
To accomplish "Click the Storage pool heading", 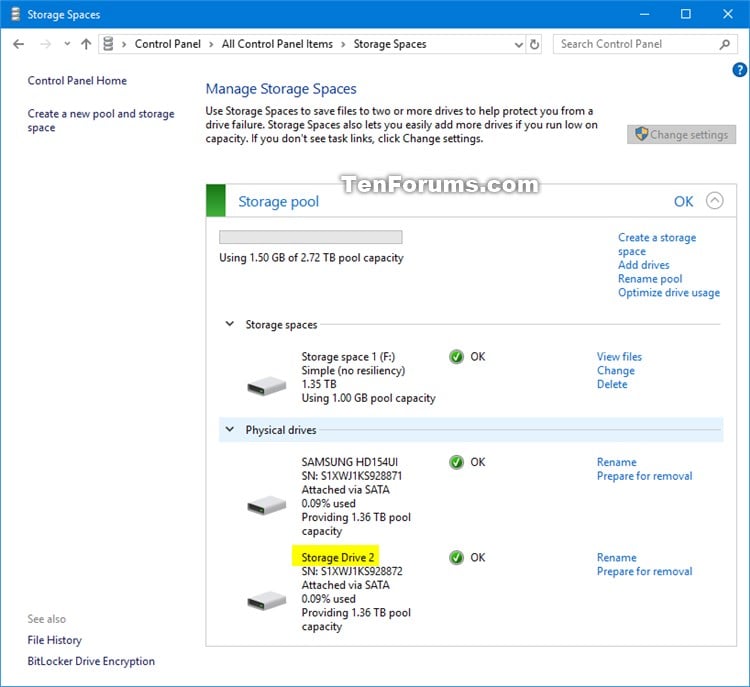I will [278, 201].
